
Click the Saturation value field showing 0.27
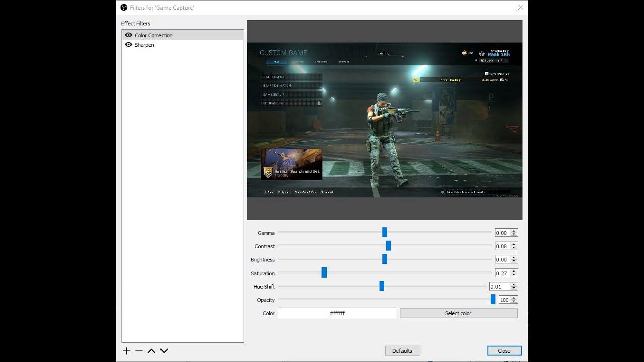(503, 273)
